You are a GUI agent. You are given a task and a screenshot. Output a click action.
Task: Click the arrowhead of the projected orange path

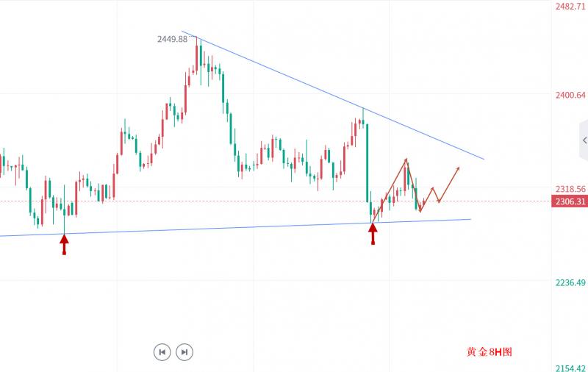[x=459, y=169]
